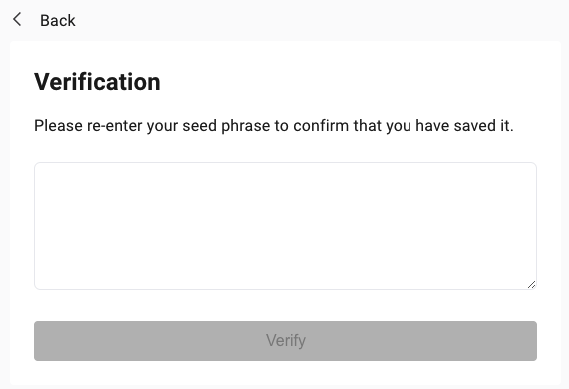This screenshot has height=389, width=569.
Task: Click the word "Verification" title
Action: coord(97,82)
